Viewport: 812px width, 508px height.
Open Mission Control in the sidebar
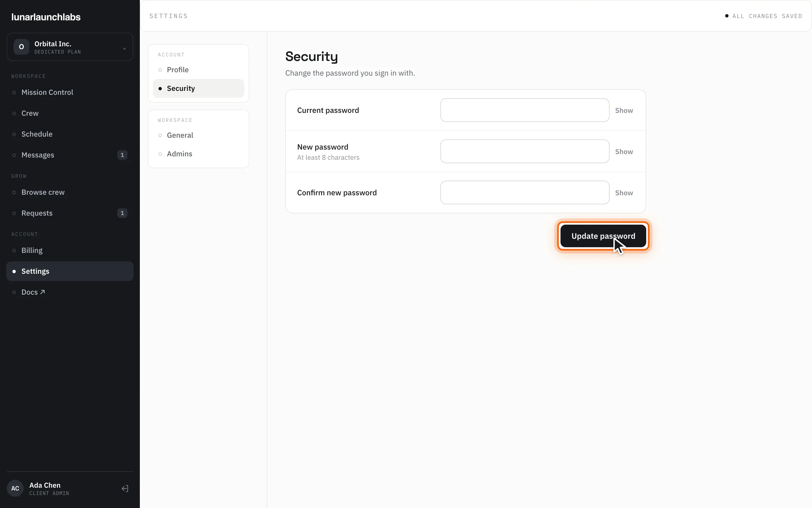click(70, 92)
